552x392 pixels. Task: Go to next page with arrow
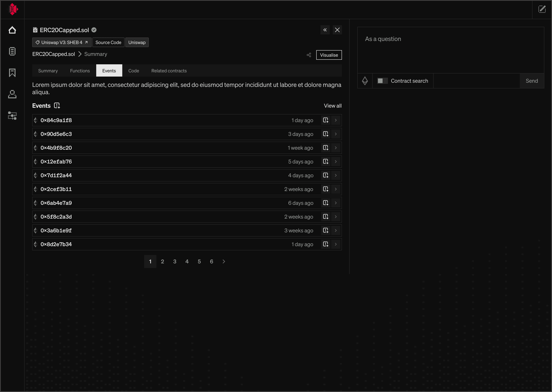tap(224, 261)
